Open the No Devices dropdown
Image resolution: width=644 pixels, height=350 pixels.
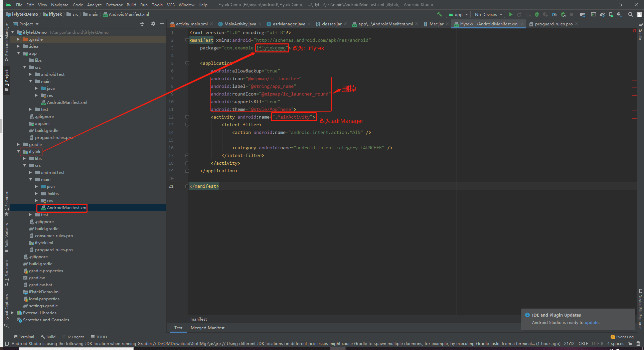point(489,14)
